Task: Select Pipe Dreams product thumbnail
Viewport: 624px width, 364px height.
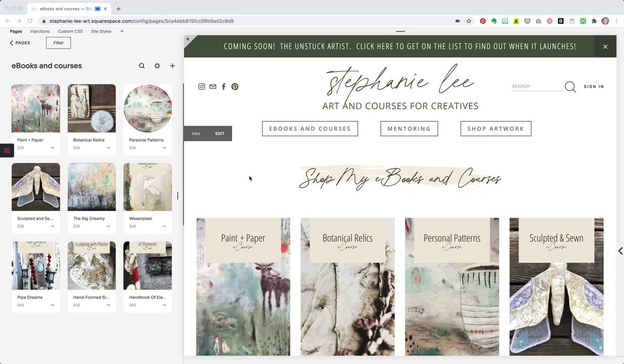Action: [x=36, y=265]
